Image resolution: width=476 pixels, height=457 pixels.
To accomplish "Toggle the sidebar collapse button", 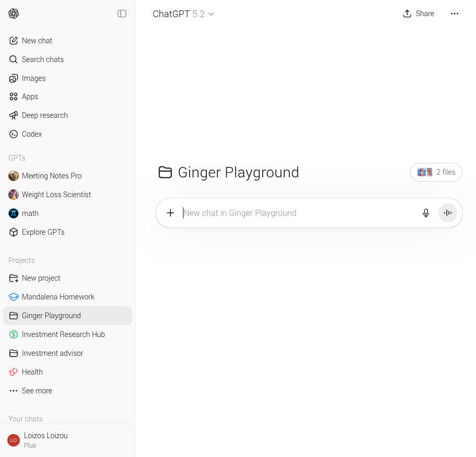I will pos(122,14).
